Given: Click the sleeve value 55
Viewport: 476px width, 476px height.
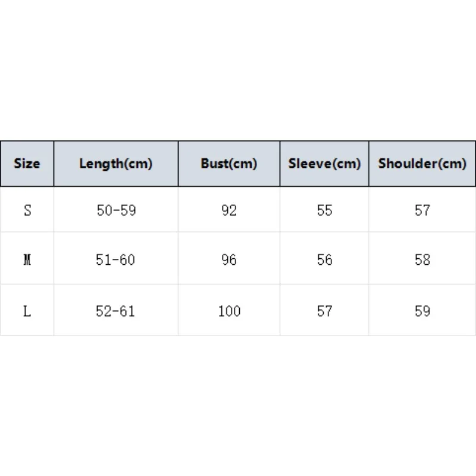Looking at the screenshot, I should coord(324,210).
